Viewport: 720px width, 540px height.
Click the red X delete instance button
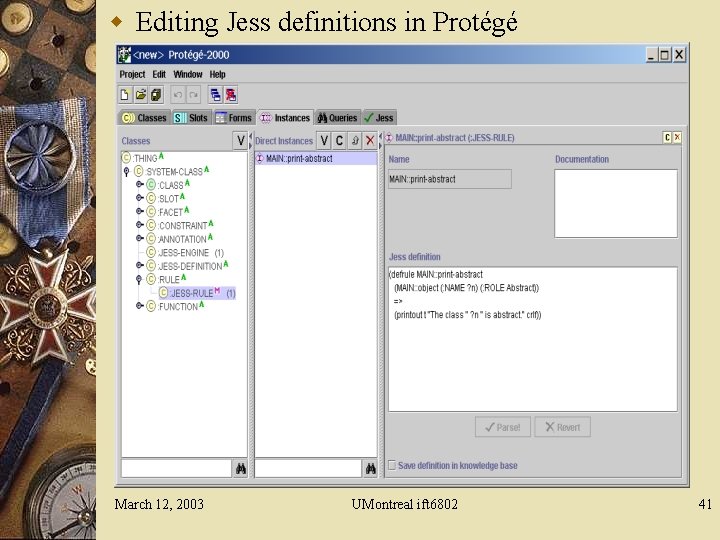[x=370, y=141]
